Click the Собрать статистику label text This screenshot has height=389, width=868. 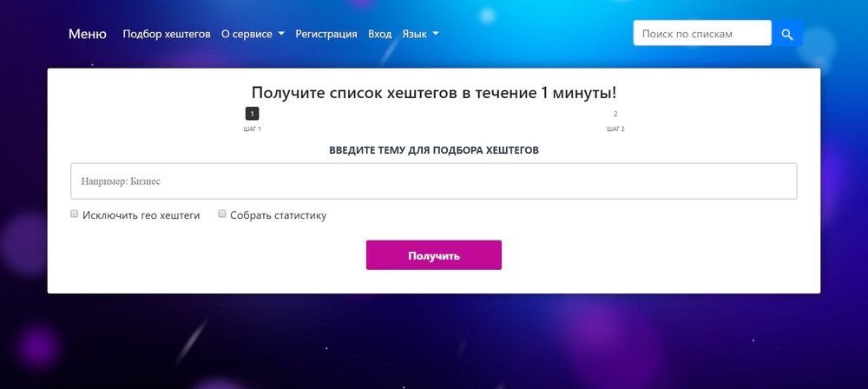(279, 215)
